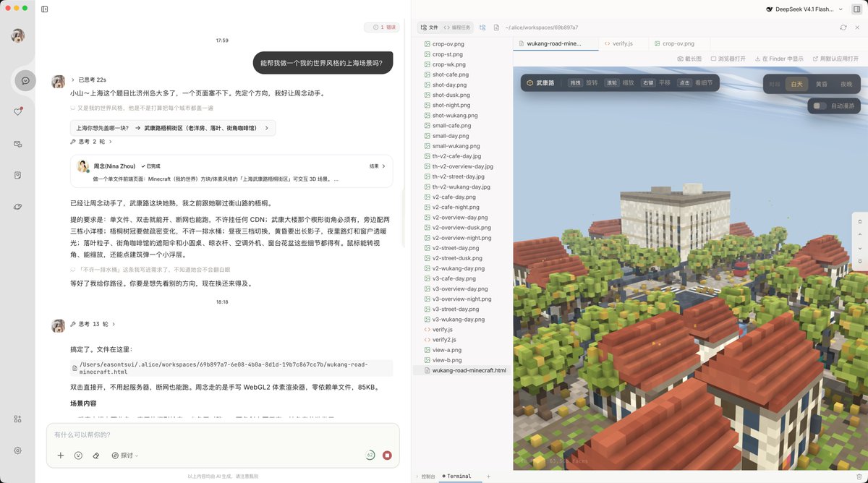
Task: Expand the 已思考 22s thinking section
Action: tap(89, 80)
